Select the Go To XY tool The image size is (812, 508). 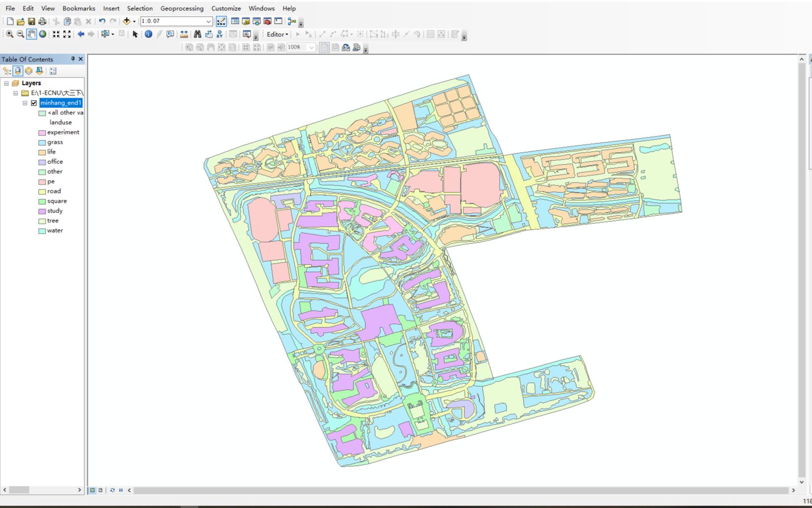219,34
